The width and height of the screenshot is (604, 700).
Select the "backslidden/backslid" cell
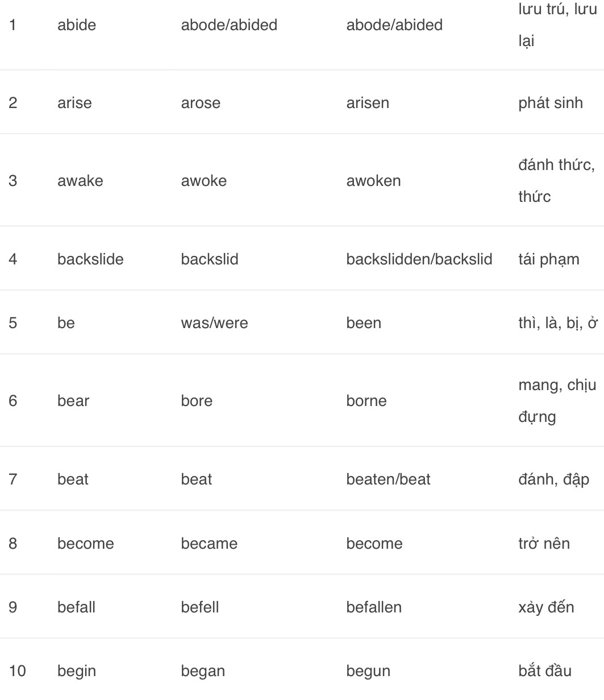pyautogui.click(x=419, y=259)
